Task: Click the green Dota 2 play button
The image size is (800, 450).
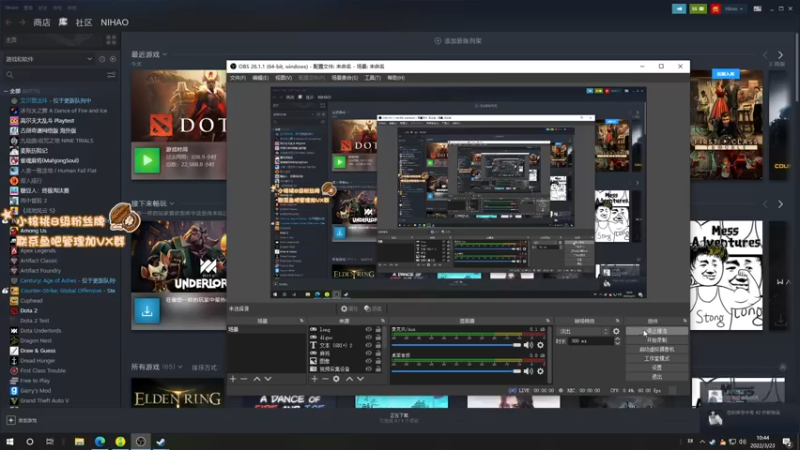Action: pyautogui.click(x=147, y=160)
